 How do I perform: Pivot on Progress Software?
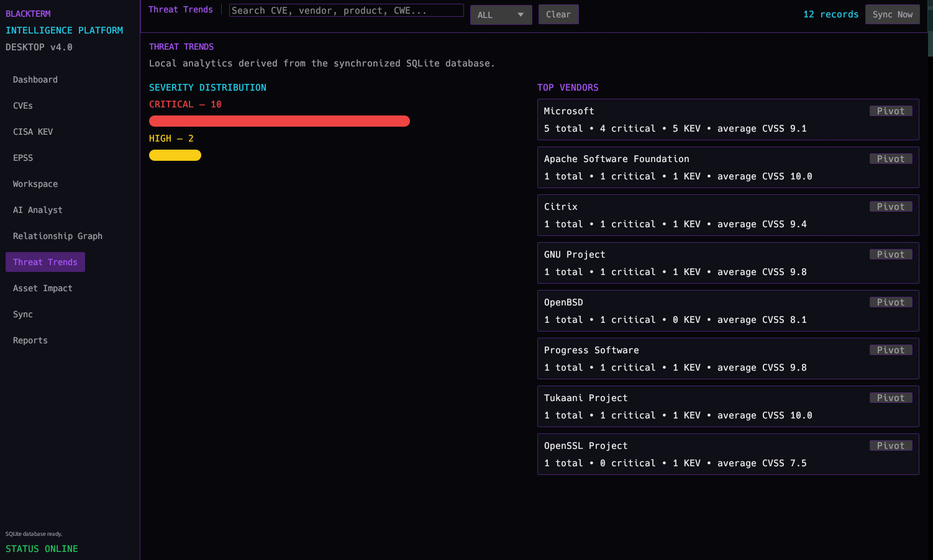click(x=891, y=350)
